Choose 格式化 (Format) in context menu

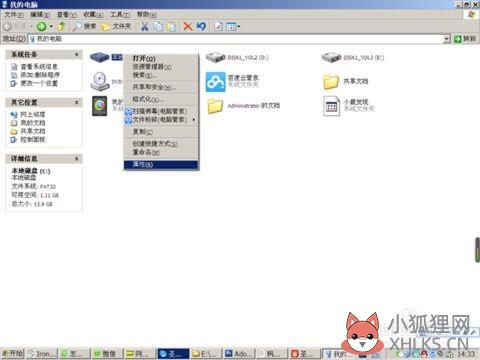[161, 99]
